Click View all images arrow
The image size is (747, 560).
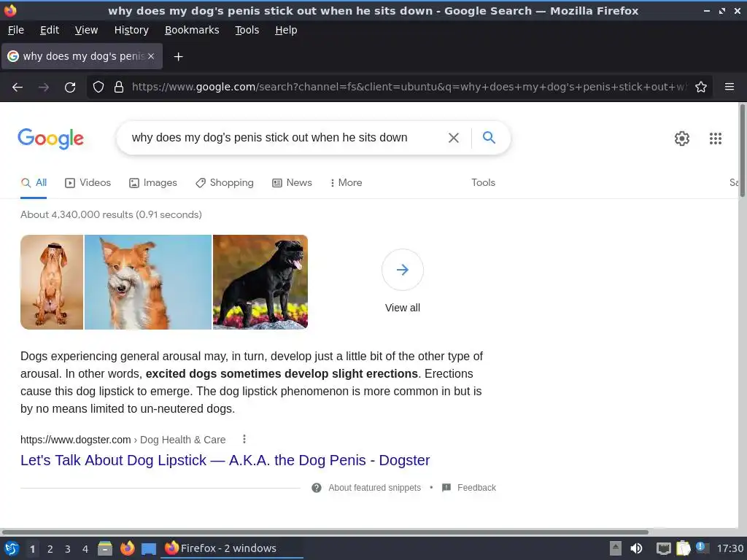tap(403, 270)
